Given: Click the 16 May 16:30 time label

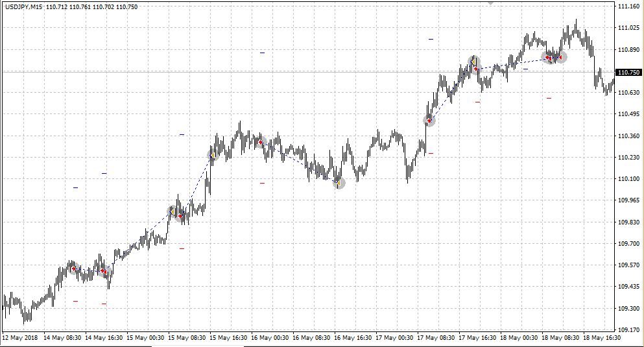Looking at the screenshot, I should (352, 338).
